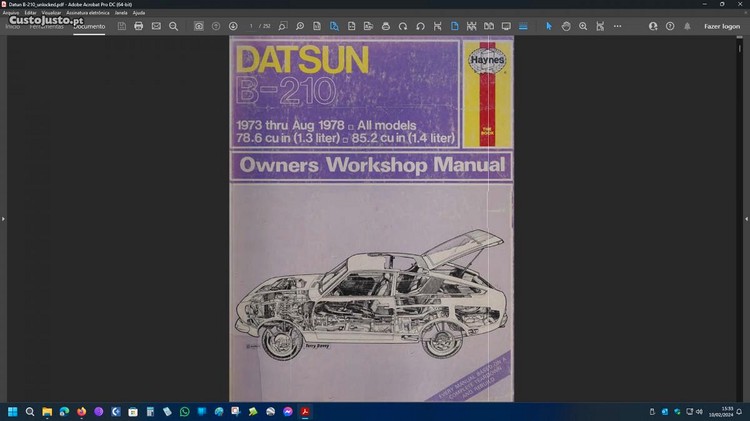Open WhatsApp from the taskbar
Viewport: 750px width, 421px height.
coord(184,411)
